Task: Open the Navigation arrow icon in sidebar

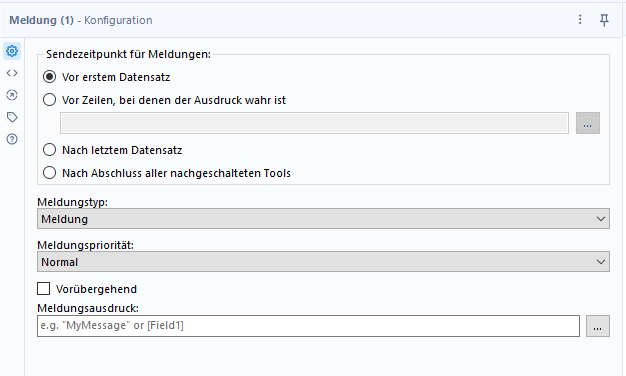Action: [12, 95]
